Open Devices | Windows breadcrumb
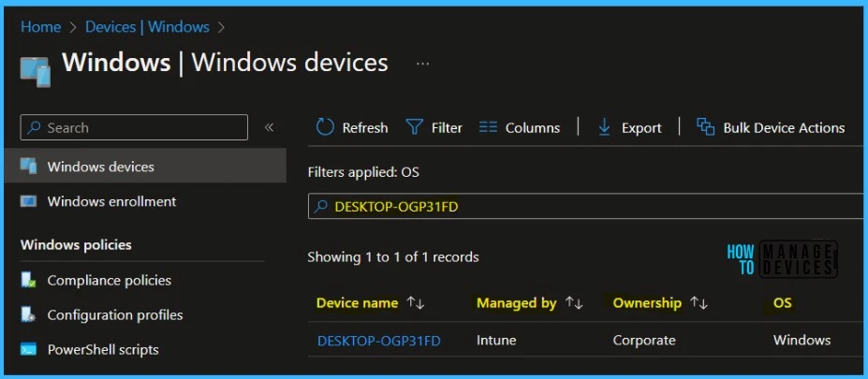Image resolution: width=868 pixels, height=379 pixels. (147, 26)
